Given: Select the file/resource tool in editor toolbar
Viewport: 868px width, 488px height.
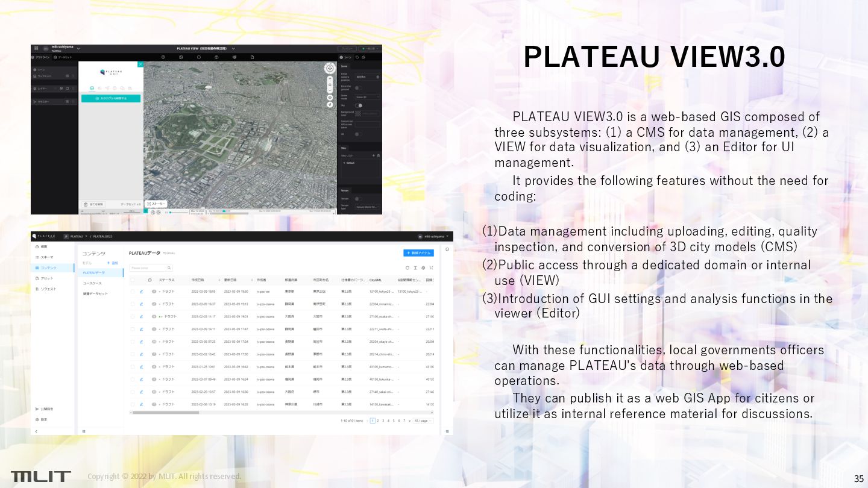Looking at the screenshot, I should pyautogui.click(x=252, y=57).
